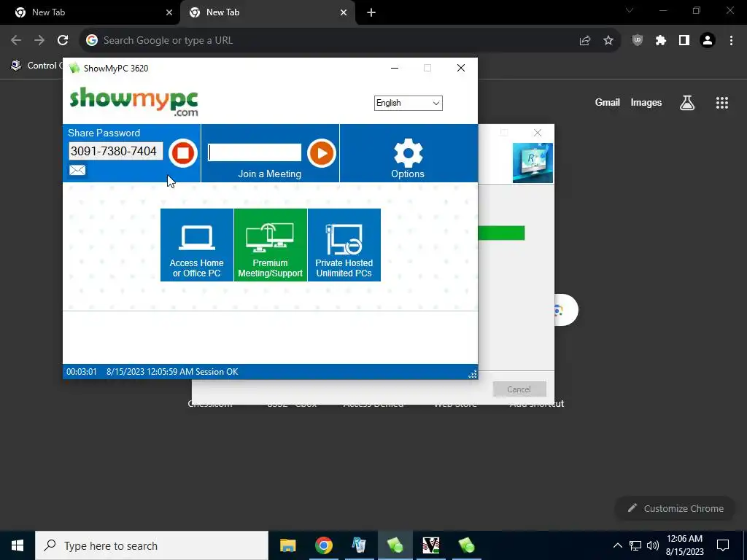Open Premium Meeting/Support tile
The height and width of the screenshot is (560, 747).
tap(270, 245)
